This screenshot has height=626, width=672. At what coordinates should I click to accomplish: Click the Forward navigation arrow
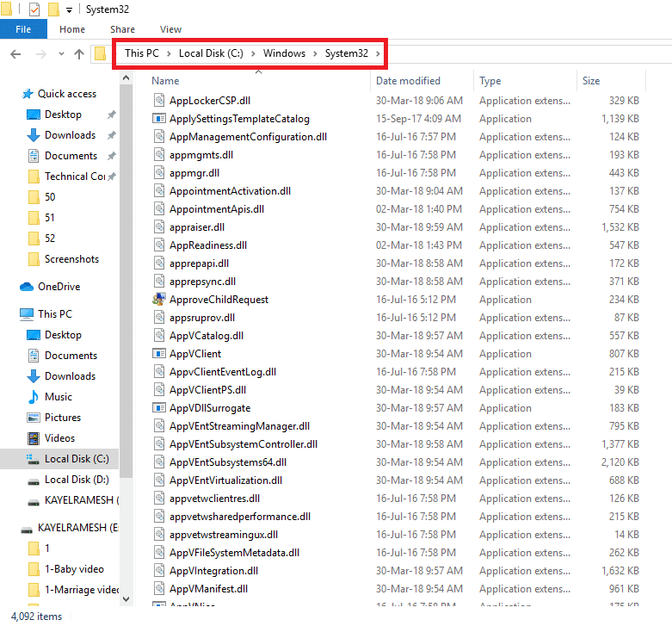[x=41, y=54]
